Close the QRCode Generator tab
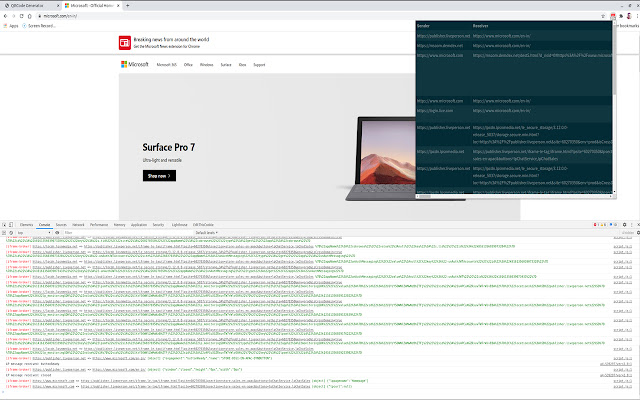Viewport: 640px width, 400px height. click(x=58, y=6)
